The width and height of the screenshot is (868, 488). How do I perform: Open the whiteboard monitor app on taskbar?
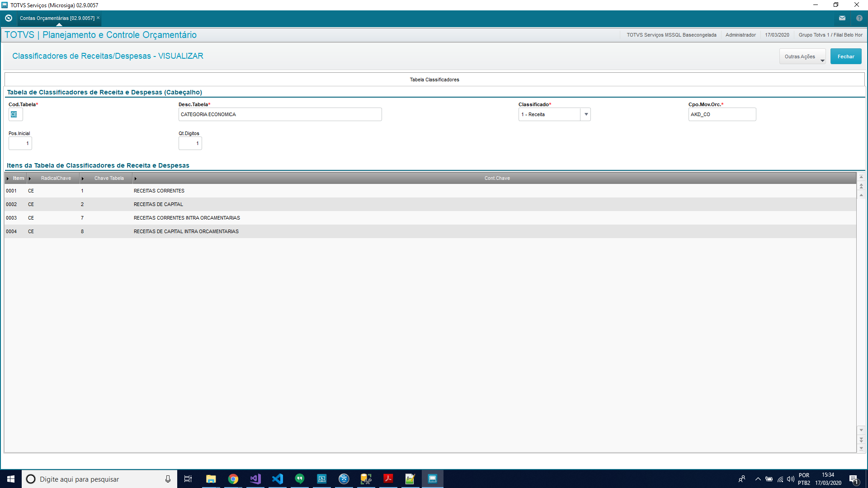[x=321, y=479]
